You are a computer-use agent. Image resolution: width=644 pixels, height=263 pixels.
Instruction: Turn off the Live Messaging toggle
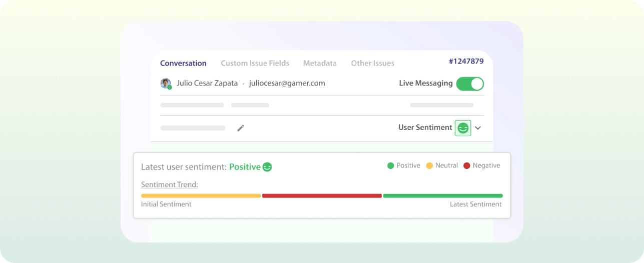470,84
